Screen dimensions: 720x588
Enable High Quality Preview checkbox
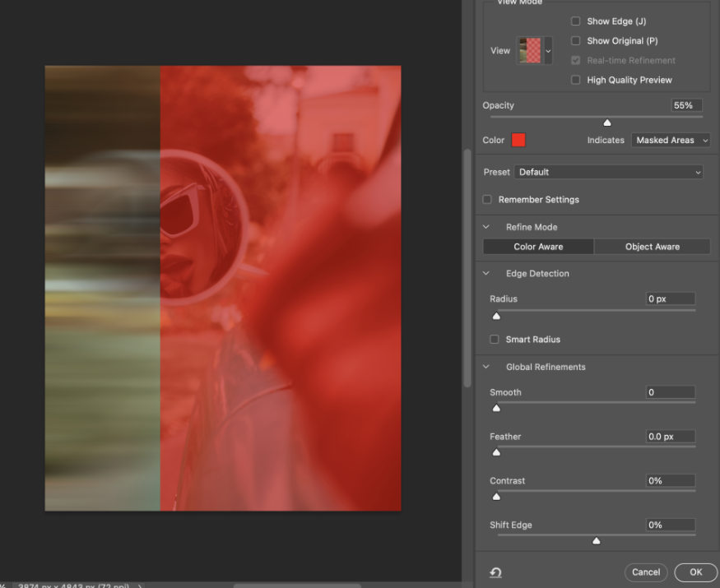pos(575,80)
